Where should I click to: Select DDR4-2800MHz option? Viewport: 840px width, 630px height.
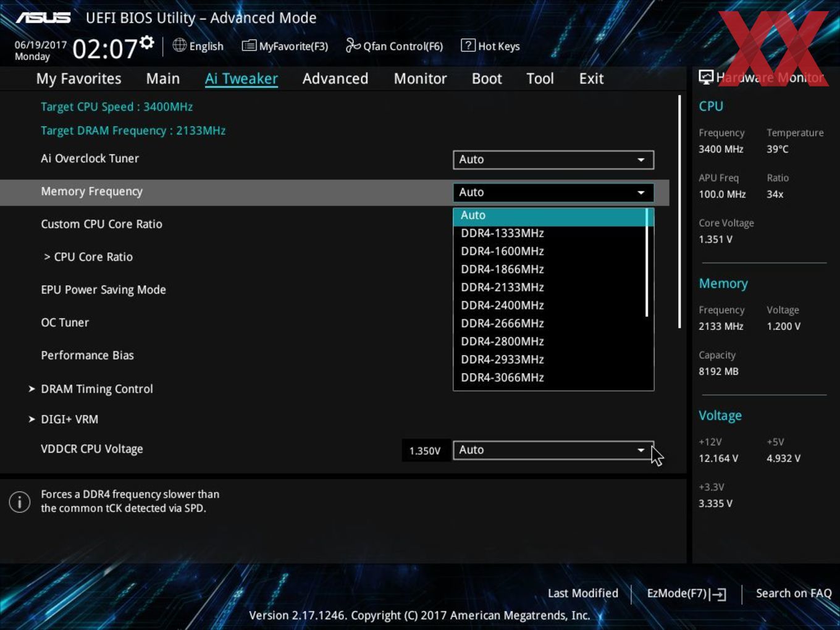pos(550,341)
